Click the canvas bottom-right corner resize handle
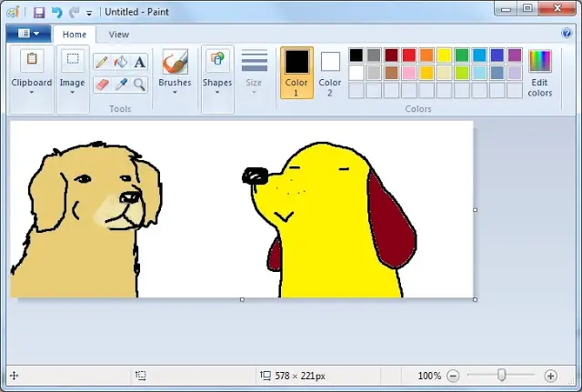 click(x=476, y=299)
